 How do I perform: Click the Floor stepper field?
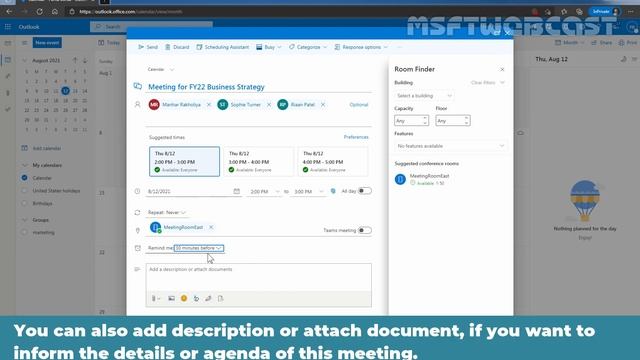click(453, 121)
